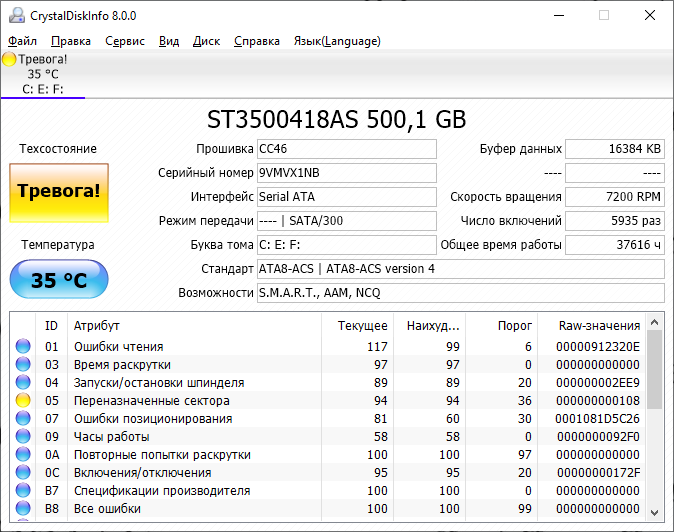Click the attribute list scrollbar thumb
This screenshot has width=674, height=532.
655,370
